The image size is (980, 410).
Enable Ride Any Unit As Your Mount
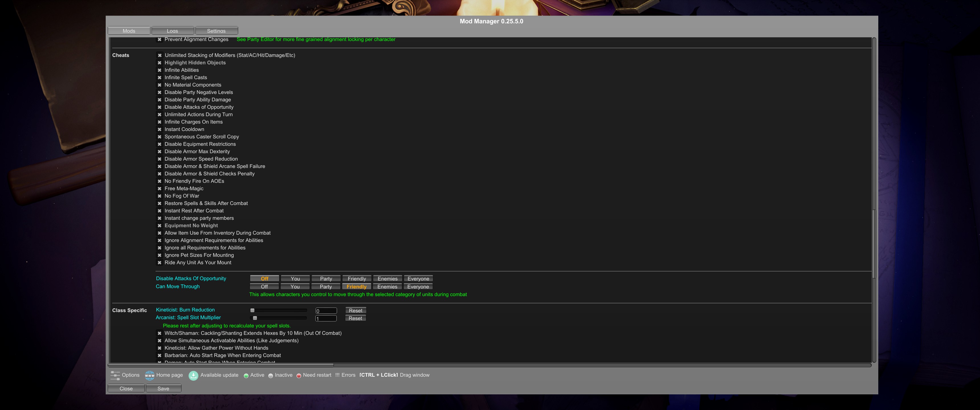coord(160,263)
